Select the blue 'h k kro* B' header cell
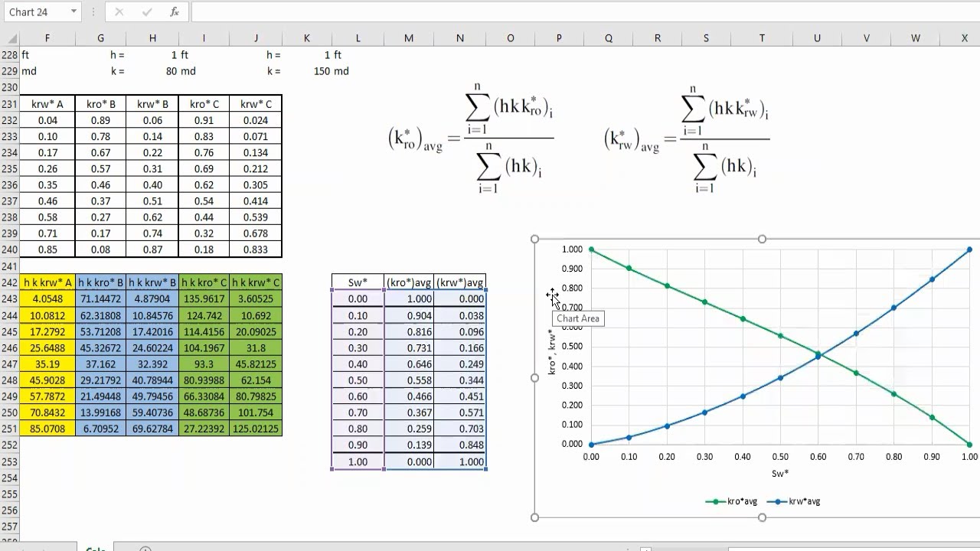 (101, 282)
